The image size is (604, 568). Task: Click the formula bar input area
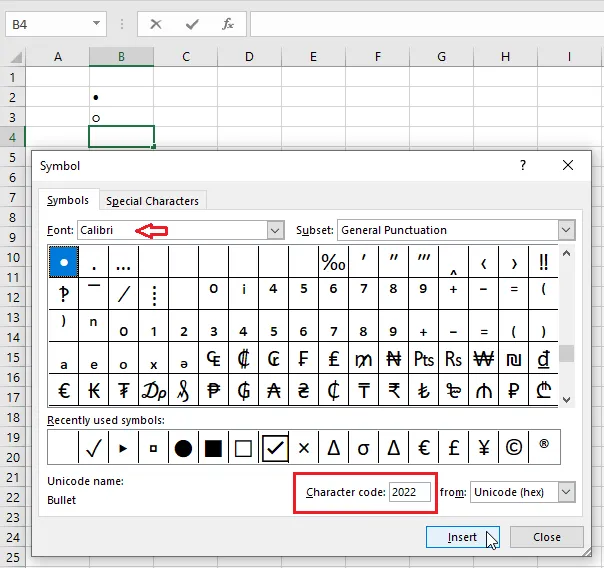427,24
